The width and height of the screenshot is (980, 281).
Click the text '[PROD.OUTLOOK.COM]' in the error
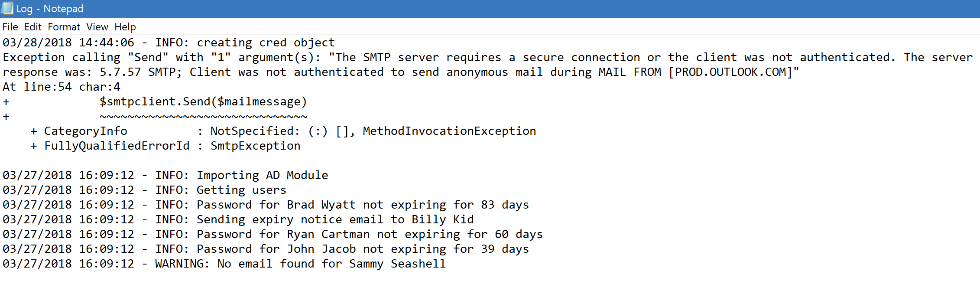coord(730,72)
